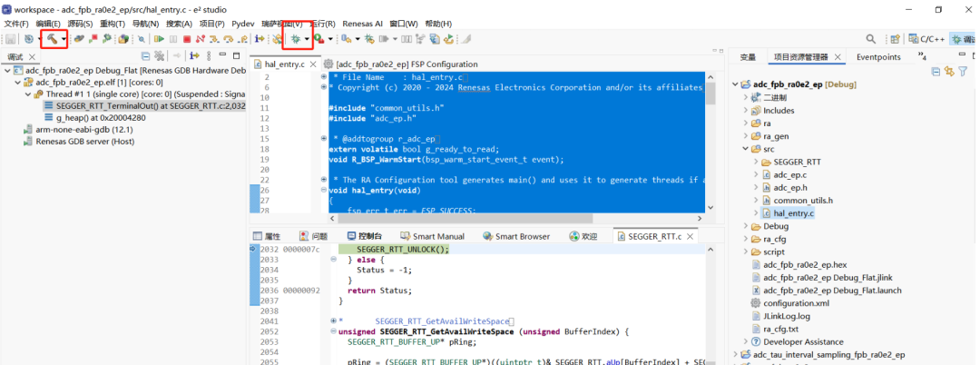Toggle Link with Editor in project explorer

949,72
